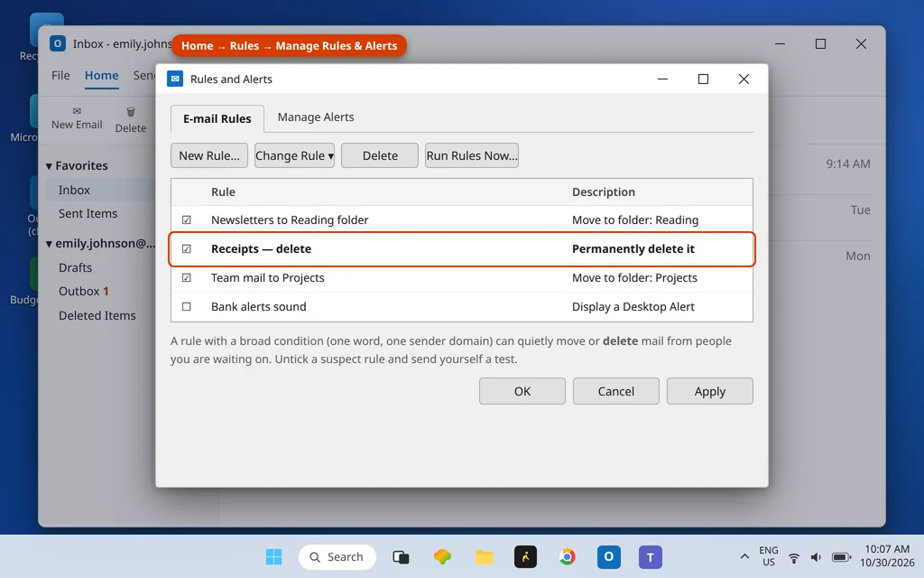Open the message received at 9:14 AM
This screenshot has width=924, height=578.
click(848, 164)
